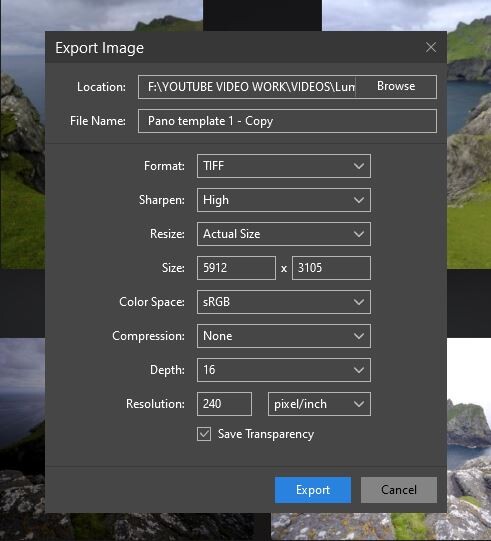This screenshot has height=541, width=491.
Task: Open the Depth dropdown showing 16
Action: [284, 370]
